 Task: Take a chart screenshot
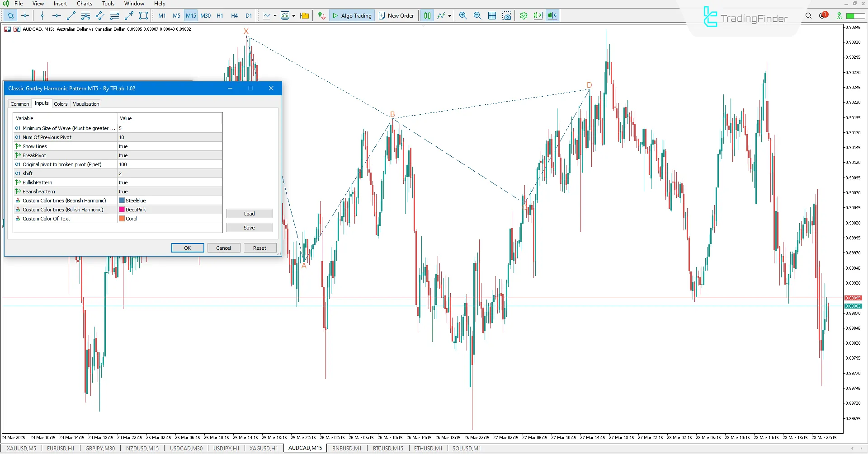507,15
